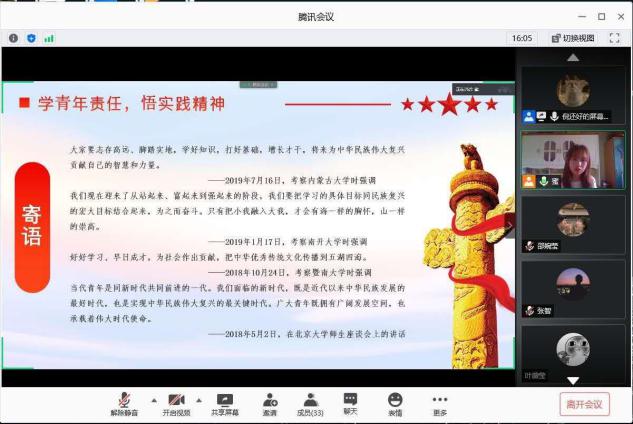Open the 更多 more options menu
The image size is (633, 424).
pyautogui.click(x=440, y=403)
